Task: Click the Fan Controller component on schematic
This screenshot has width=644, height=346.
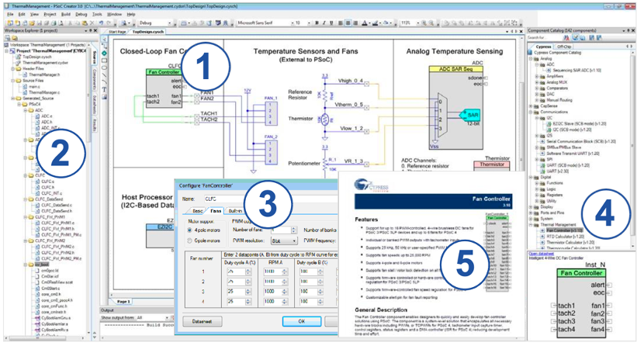Action: click(x=164, y=88)
